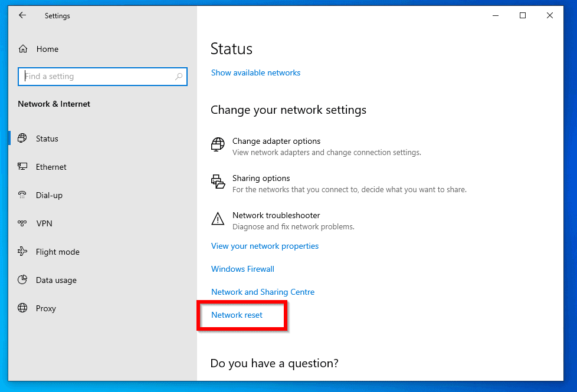Open Change adapter options
This screenshot has width=577, height=392.
coord(316,146)
